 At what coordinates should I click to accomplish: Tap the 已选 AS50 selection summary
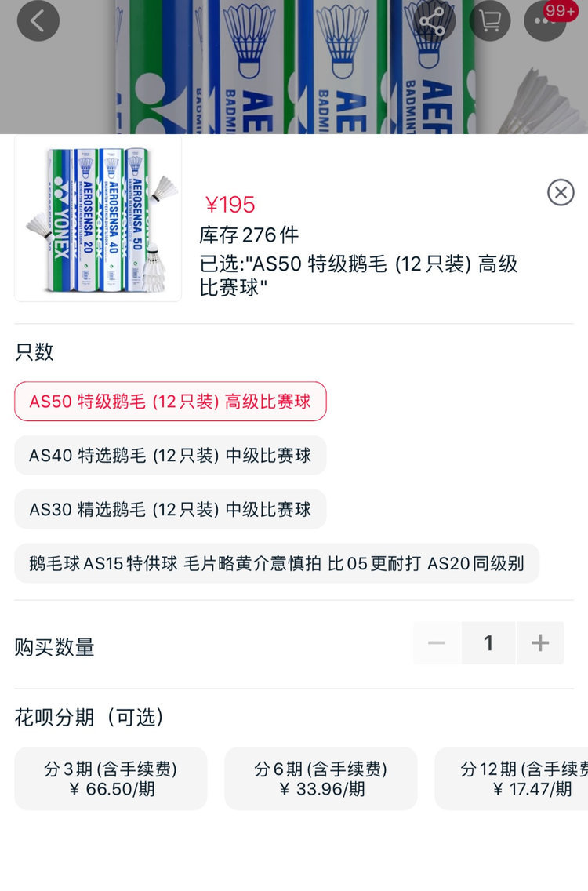pyautogui.click(x=358, y=275)
